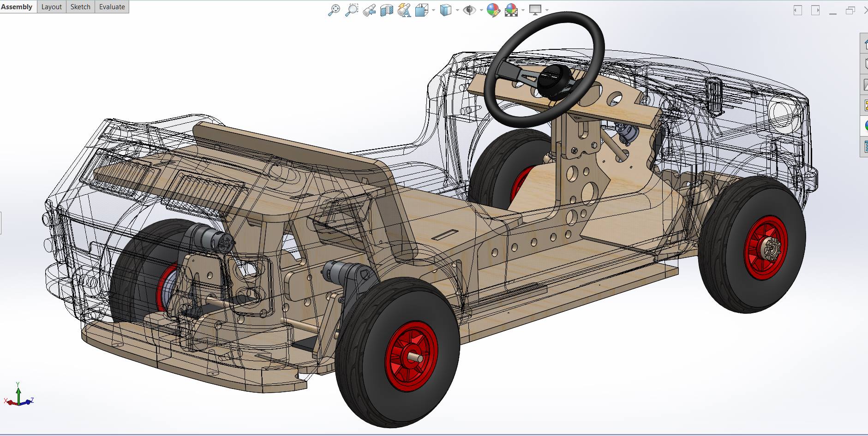868x436 pixels.
Task: Expand the Hide/Show Items dropdown arrow
Action: tap(481, 10)
